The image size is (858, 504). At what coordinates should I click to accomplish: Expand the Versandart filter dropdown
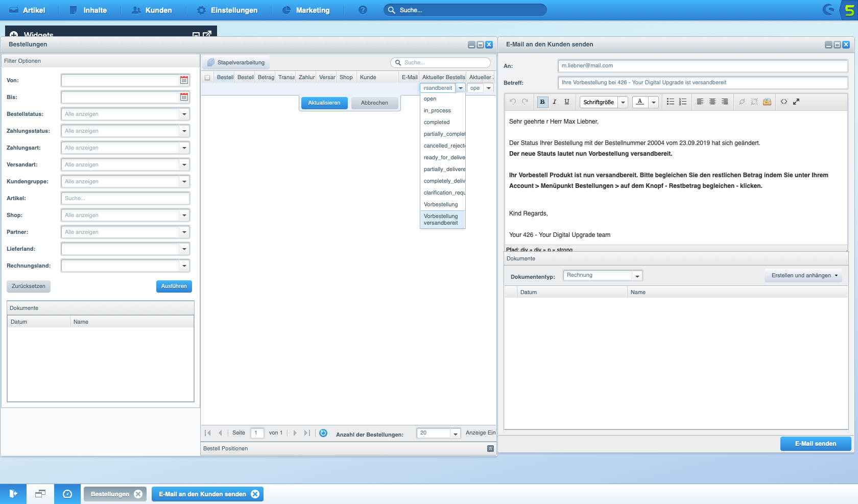184,164
